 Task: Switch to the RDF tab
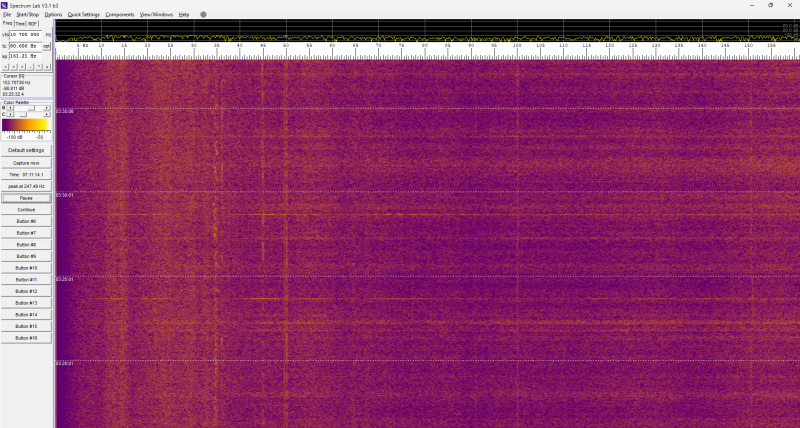pos(32,23)
